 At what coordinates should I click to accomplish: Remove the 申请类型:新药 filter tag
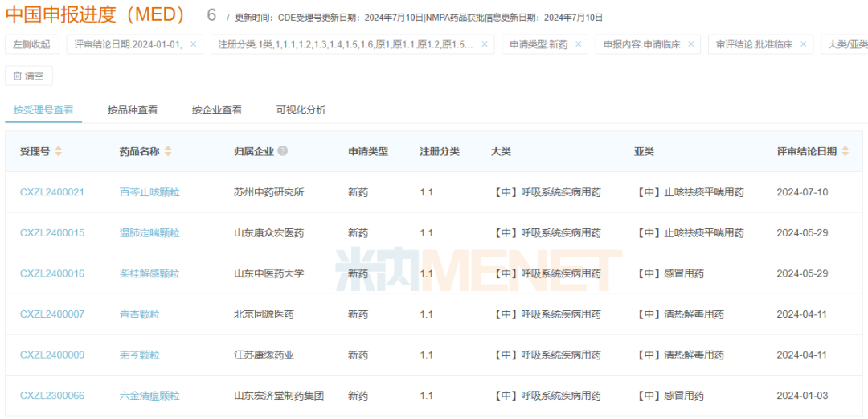pyautogui.click(x=579, y=44)
